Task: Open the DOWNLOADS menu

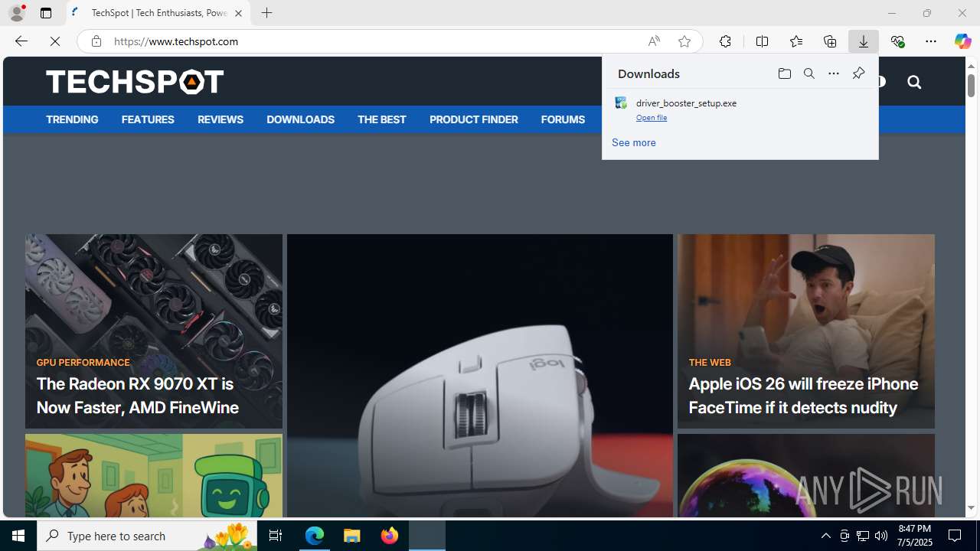Action: pyautogui.click(x=300, y=119)
